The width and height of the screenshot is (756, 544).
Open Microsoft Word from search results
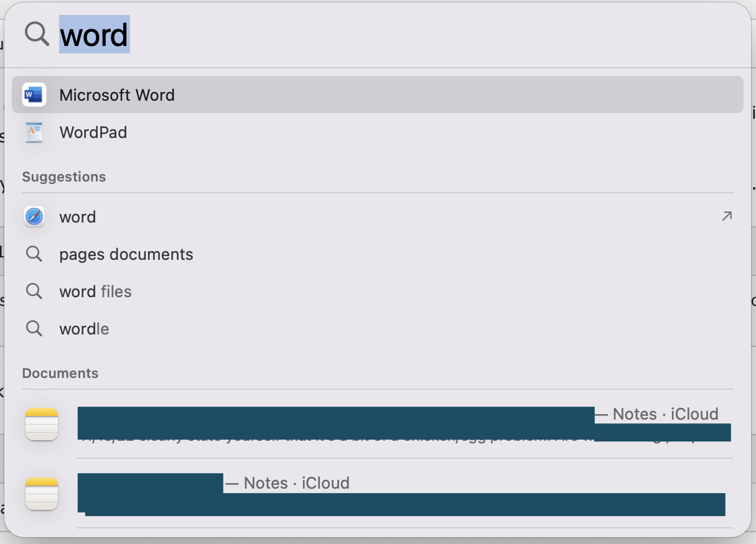[x=117, y=95]
